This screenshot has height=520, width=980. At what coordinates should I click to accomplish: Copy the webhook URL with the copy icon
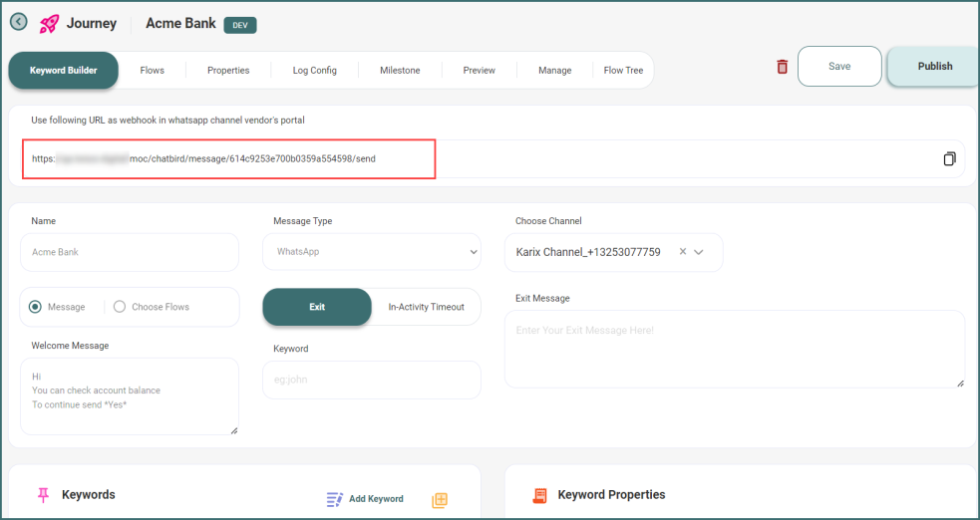[949, 158]
